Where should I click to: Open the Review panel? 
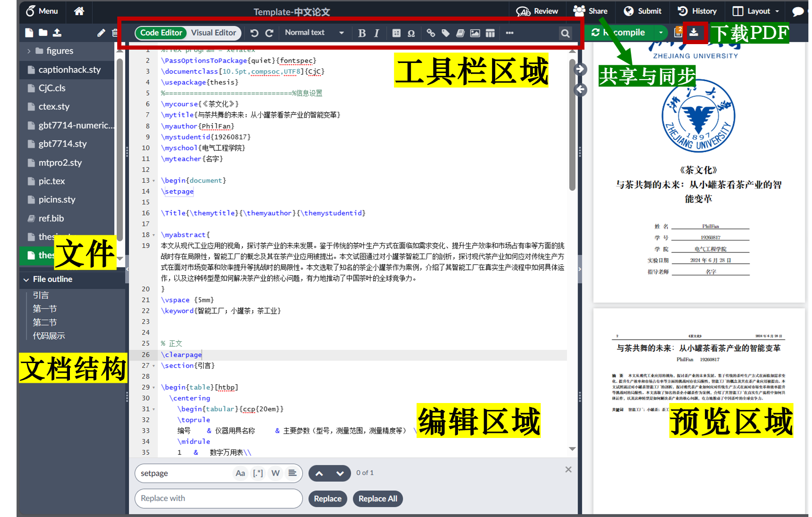point(537,11)
